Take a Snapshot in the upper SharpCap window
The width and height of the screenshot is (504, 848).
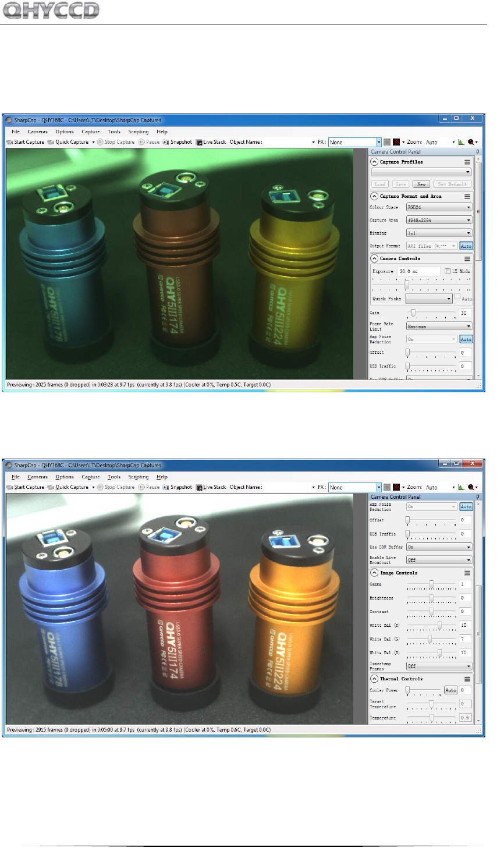[178, 142]
